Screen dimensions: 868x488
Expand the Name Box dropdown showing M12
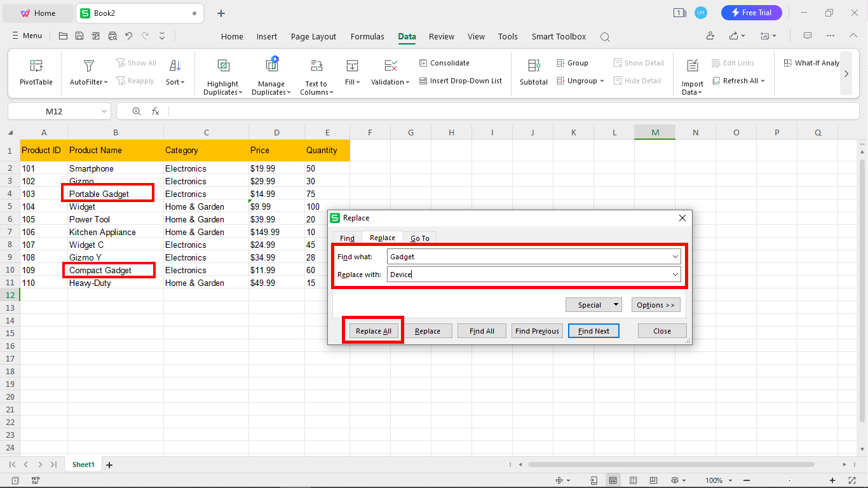pos(104,111)
